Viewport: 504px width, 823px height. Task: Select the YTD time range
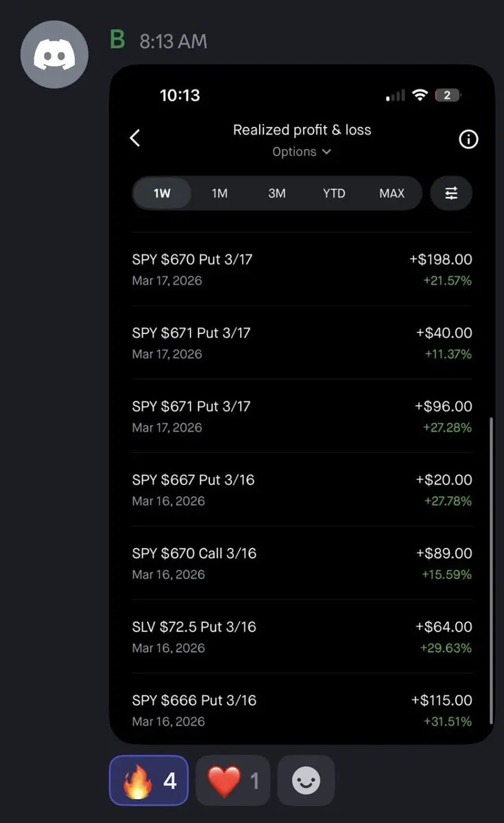[x=334, y=193]
